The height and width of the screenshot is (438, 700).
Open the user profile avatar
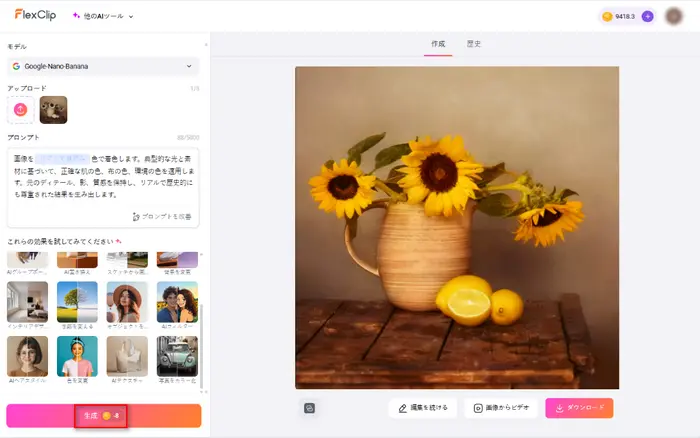click(x=673, y=16)
